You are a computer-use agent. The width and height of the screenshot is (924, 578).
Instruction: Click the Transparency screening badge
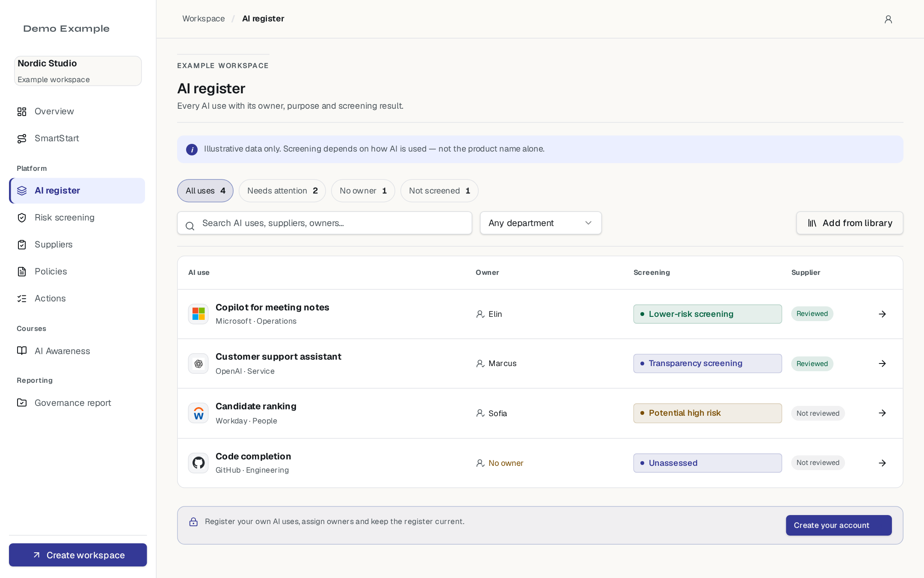coord(708,363)
